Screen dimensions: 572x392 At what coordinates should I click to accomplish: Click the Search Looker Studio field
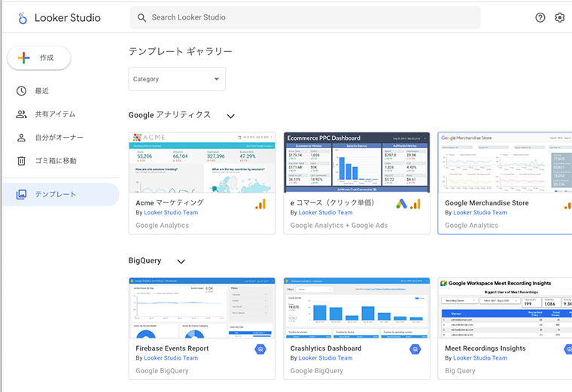tap(305, 17)
